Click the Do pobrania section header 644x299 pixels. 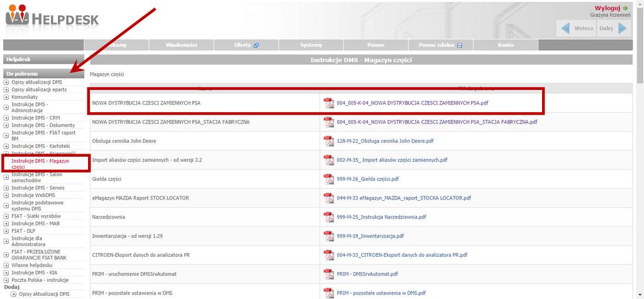(x=43, y=74)
